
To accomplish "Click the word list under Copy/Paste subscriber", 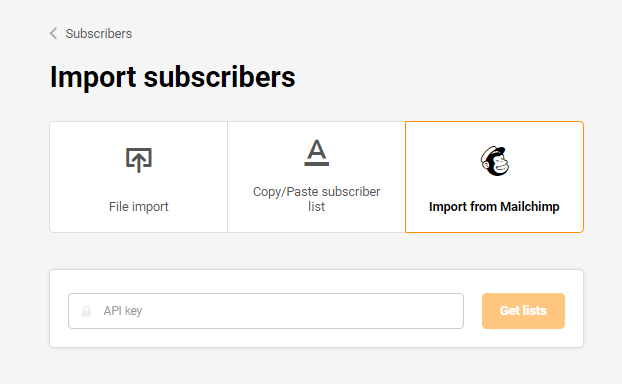I will tap(317, 207).
